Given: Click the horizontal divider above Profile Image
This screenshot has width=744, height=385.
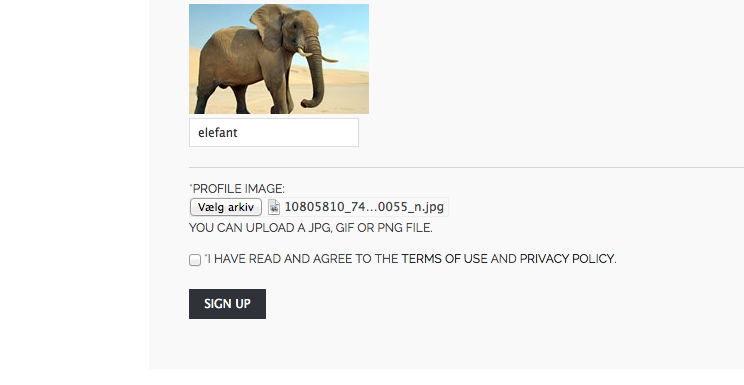Looking at the screenshot, I should (x=466, y=167).
